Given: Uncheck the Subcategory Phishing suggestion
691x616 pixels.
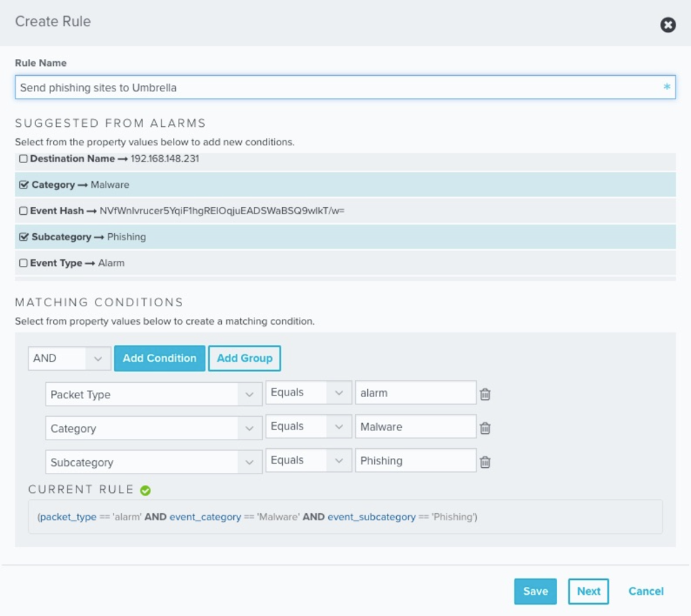Looking at the screenshot, I should click(x=23, y=237).
